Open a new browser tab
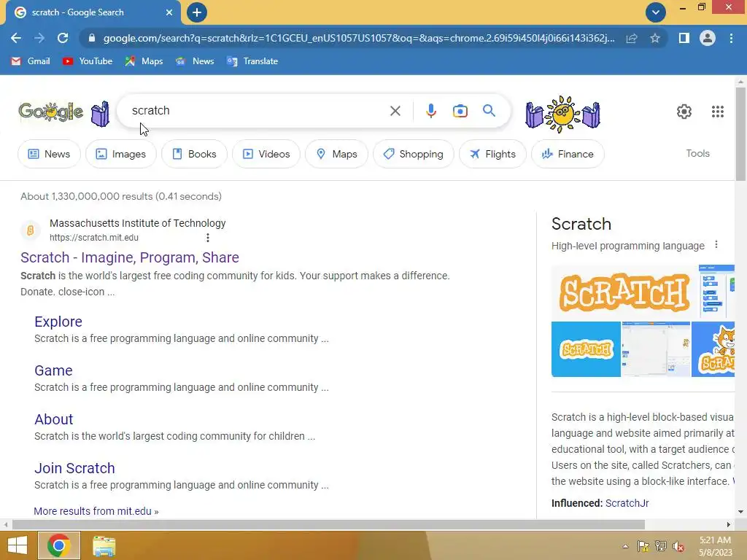The width and height of the screenshot is (747, 560). click(x=197, y=12)
